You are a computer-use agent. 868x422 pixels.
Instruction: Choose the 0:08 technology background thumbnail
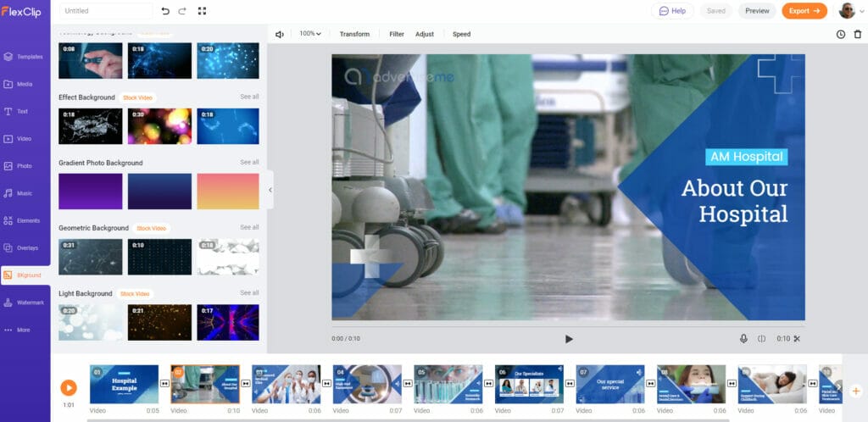click(x=90, y=60)
